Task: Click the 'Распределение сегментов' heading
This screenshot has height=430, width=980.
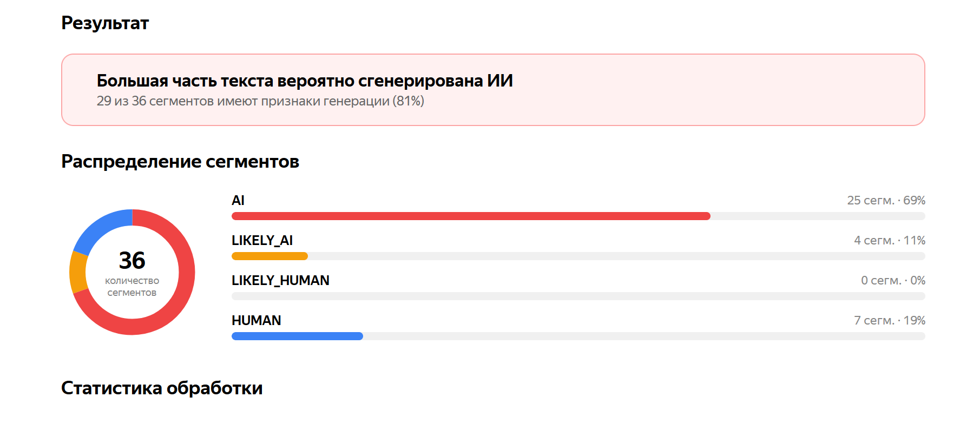Action: pyautogui.click(x=180, y=162)
